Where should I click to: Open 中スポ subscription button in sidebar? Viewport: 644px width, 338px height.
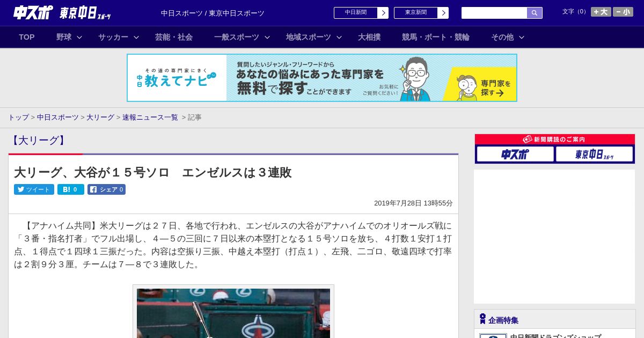coord(515,154)
